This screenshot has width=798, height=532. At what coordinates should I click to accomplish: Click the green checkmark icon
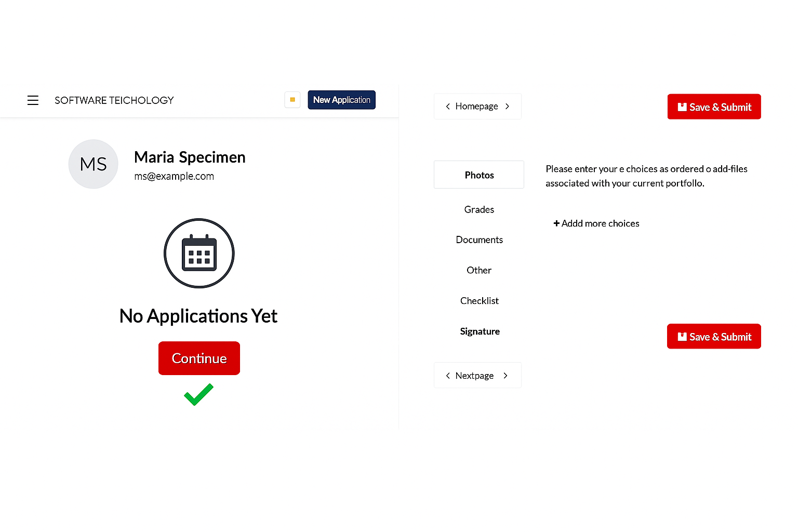[x=198, y=394]
